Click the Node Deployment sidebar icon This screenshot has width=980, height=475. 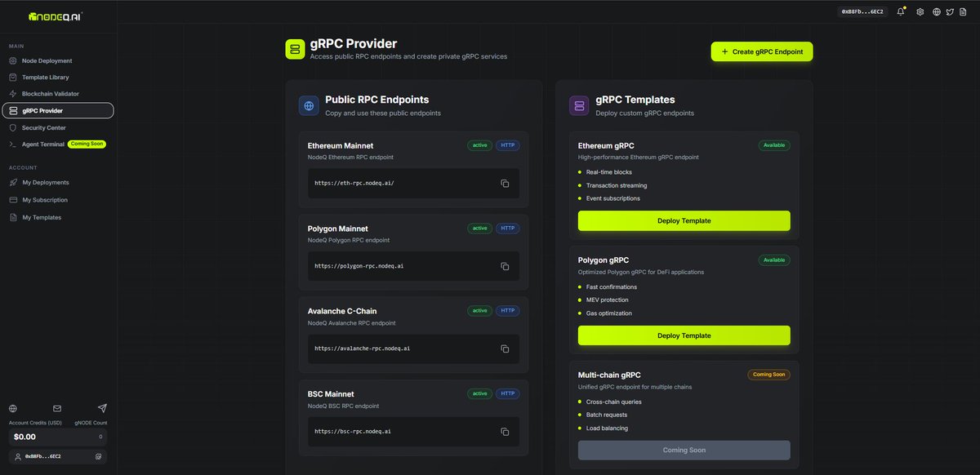tap(13, 60)
